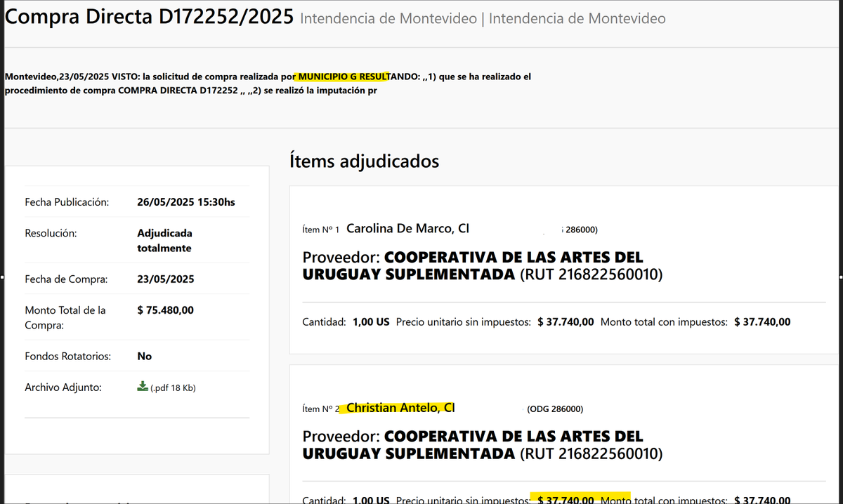
Task: Click the Monto Total de la Compra label
Action: [x=65, y=317]
